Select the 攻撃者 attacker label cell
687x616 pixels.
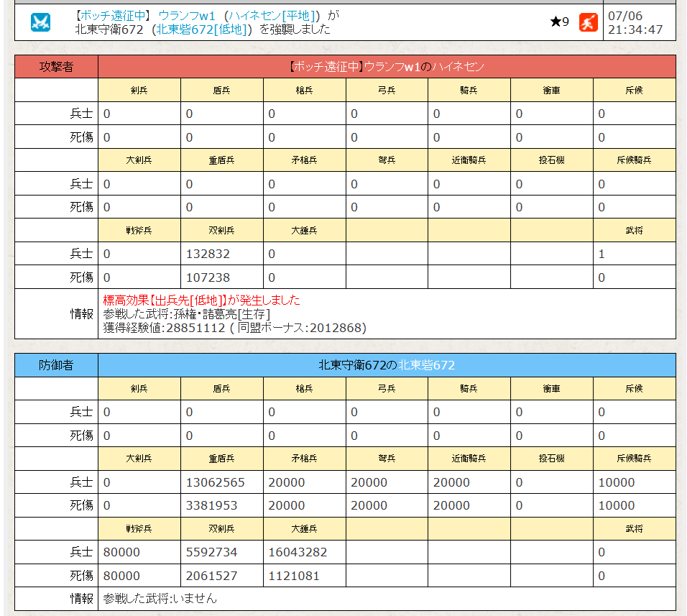point(56,67)
